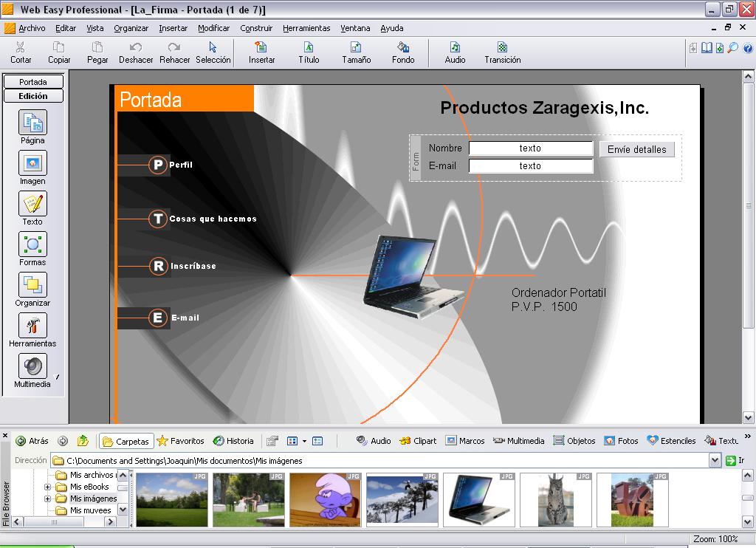
Task: Switch to the Edición mode tab
Action: point(33,96)
